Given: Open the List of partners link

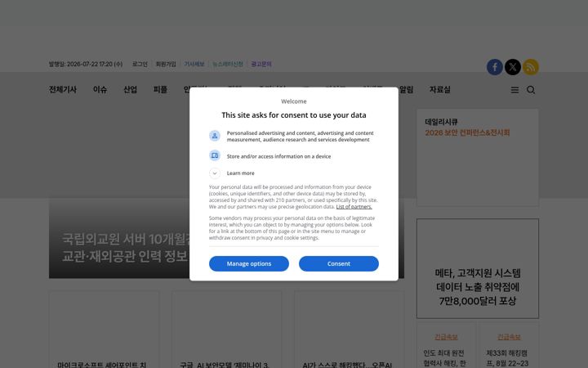Looking at the screenshot, I should (x=354, y=207).
